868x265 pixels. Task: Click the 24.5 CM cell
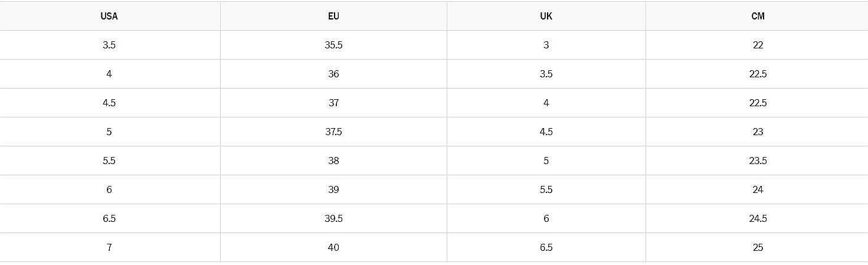click(758, 219)
